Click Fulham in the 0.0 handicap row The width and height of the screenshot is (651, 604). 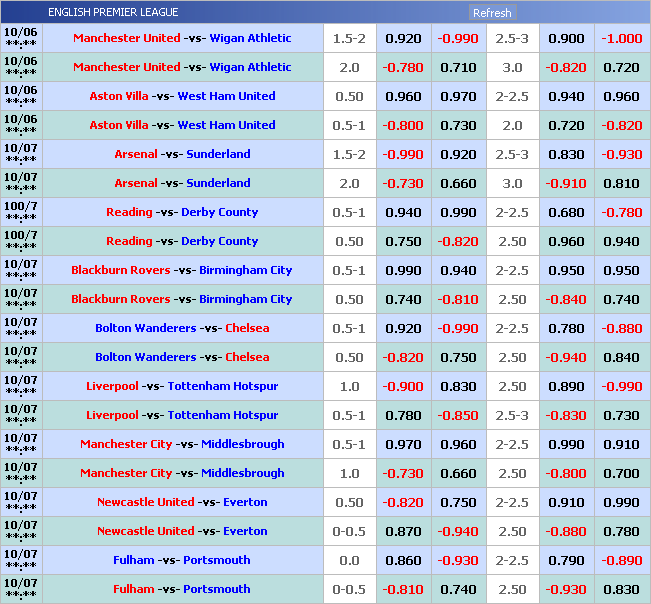(134, 560)
